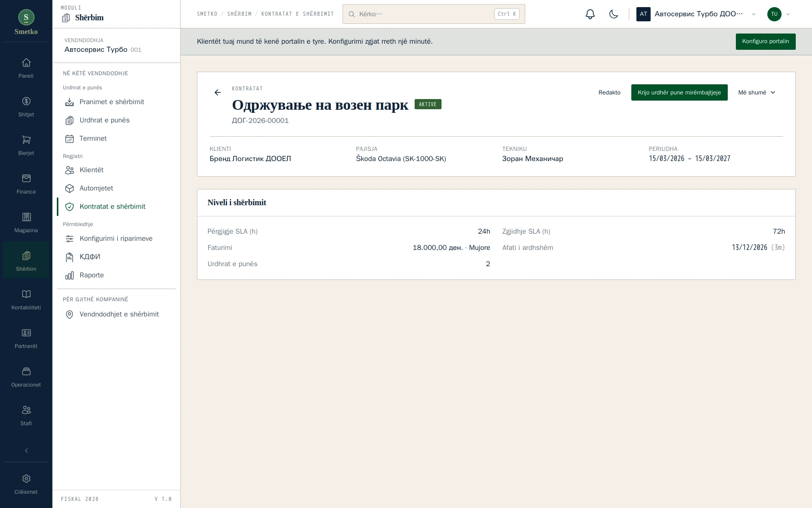The height and width of the screenshot is (508, 812).
Task: Open Klientët registry item
Action: [116, 170]
